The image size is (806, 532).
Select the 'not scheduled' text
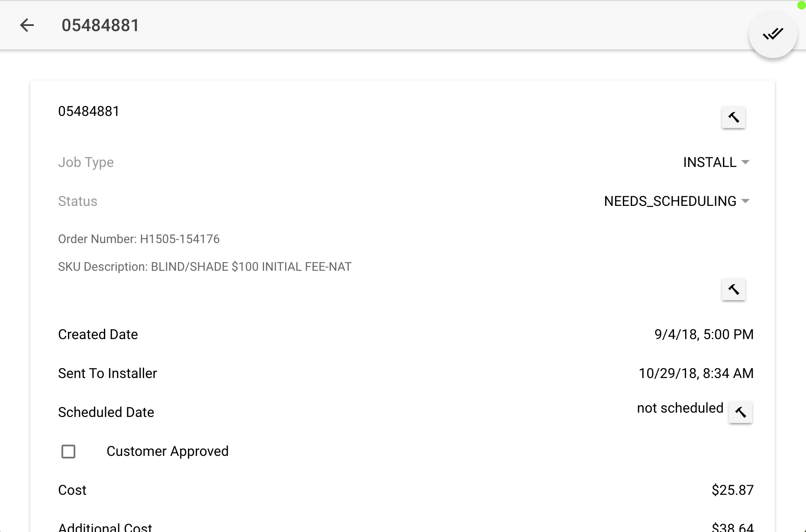(680, 408)
